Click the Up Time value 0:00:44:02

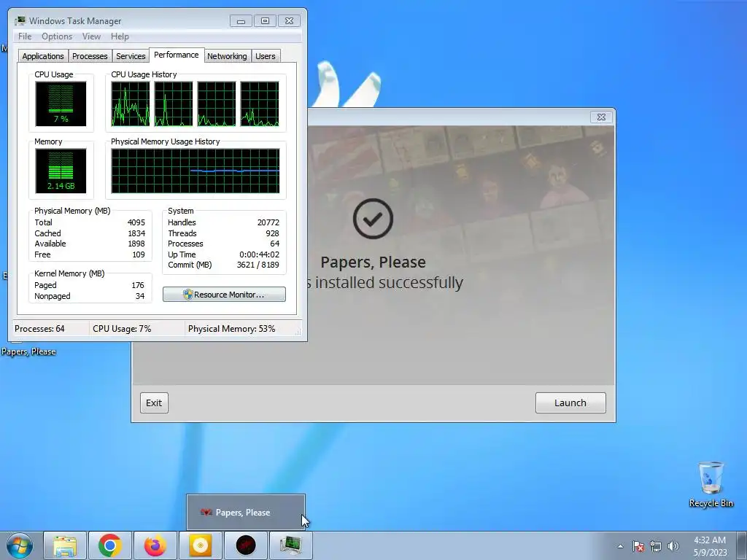(259, 254)
